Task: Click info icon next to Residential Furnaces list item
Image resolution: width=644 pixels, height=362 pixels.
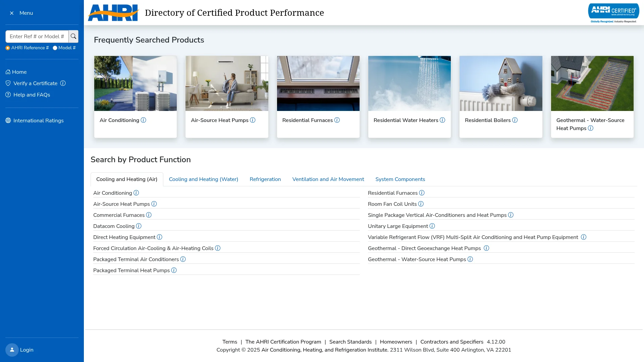Action: coord(422,193)
